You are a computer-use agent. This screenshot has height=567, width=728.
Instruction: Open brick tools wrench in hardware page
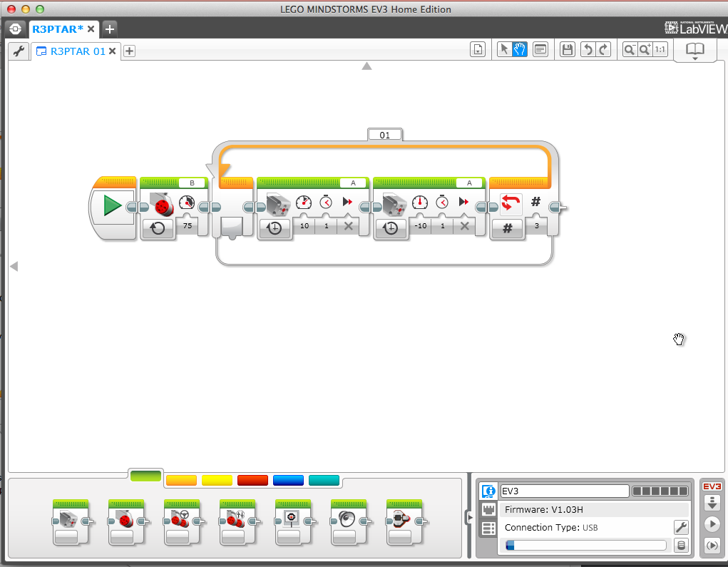tap(681, 528)
